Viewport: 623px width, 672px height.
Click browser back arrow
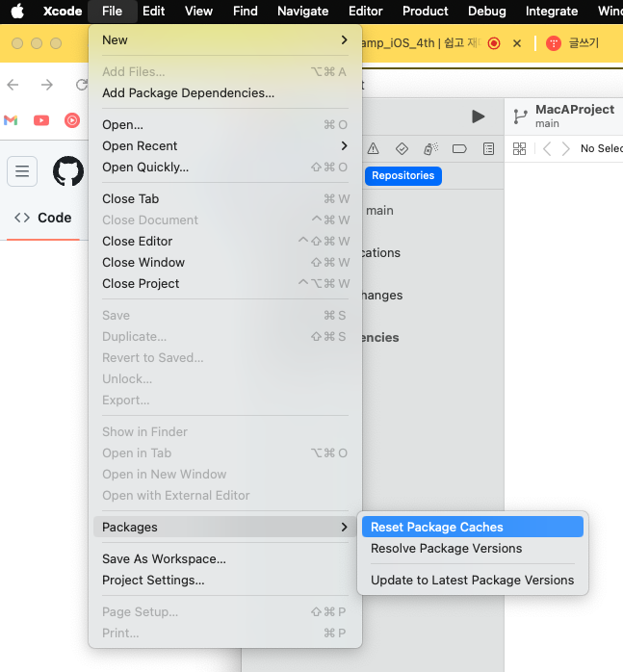coord(13,85)
